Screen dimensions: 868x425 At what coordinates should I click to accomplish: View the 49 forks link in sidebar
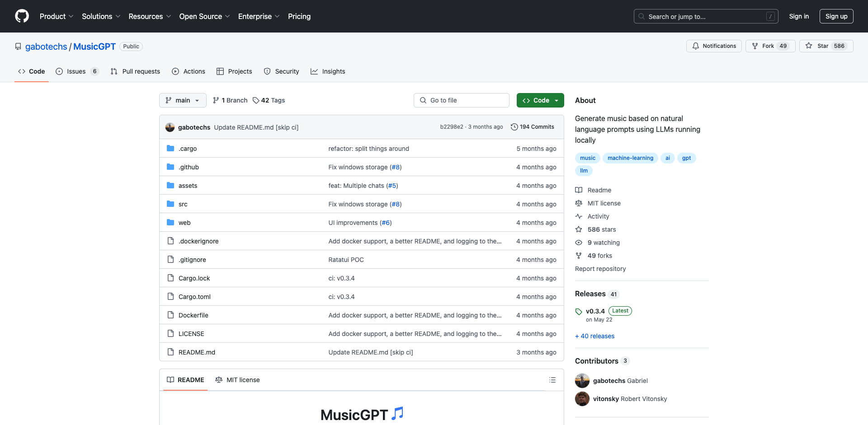pyautogui.click(x=594, y=256)
